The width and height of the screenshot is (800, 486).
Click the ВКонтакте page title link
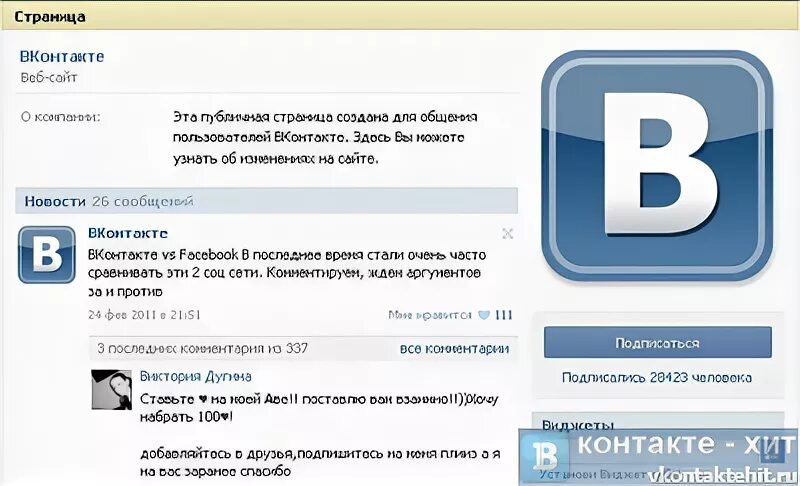62,57
